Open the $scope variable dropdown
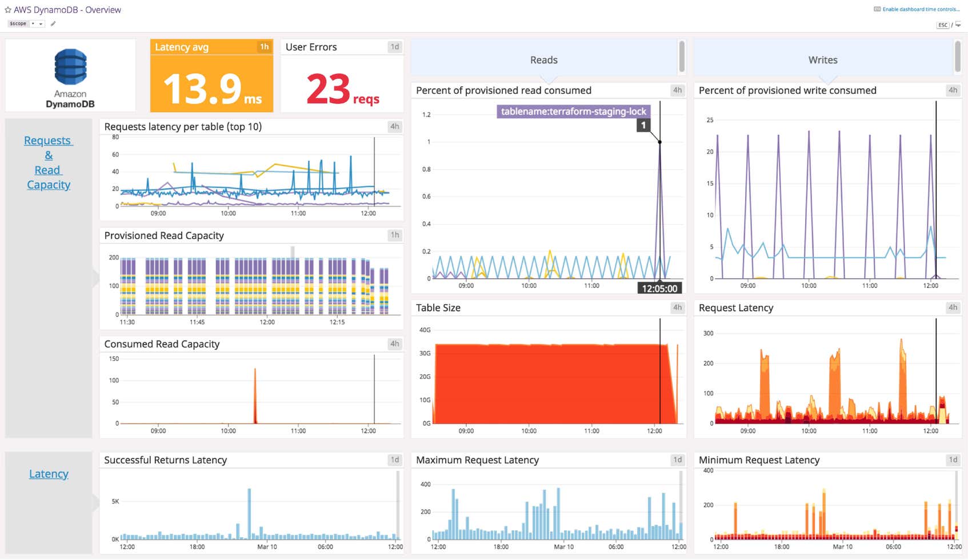 [x=39, y=23]
